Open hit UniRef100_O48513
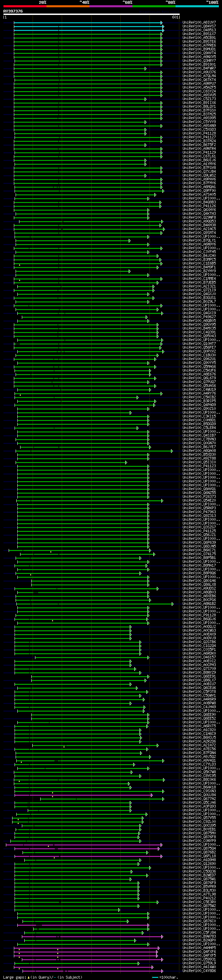The width and height of the screenshot is (222, 980). pyautogui.click(x=199, y=30)
